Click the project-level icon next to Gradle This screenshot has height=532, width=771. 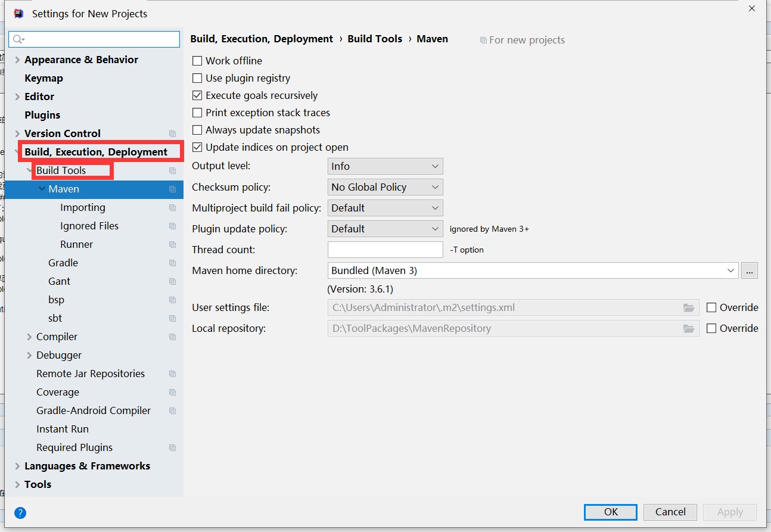pyautogui.click(x=172, y=263)
